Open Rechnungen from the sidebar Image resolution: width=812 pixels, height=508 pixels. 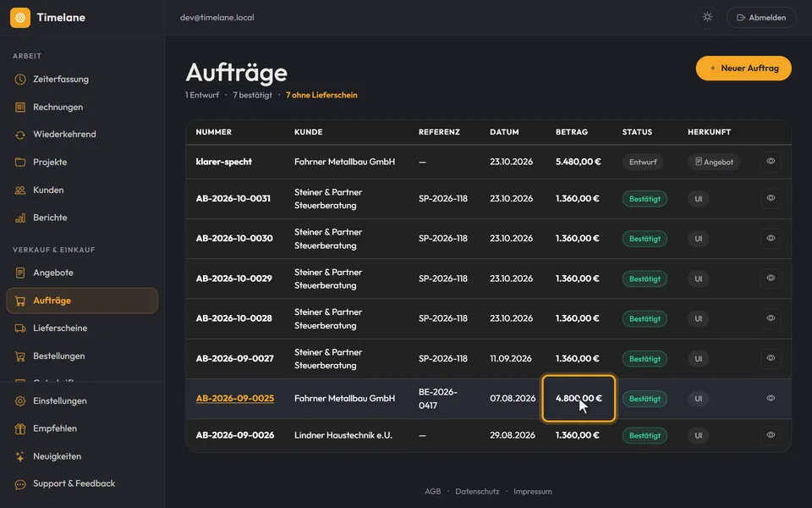point(82,108)
